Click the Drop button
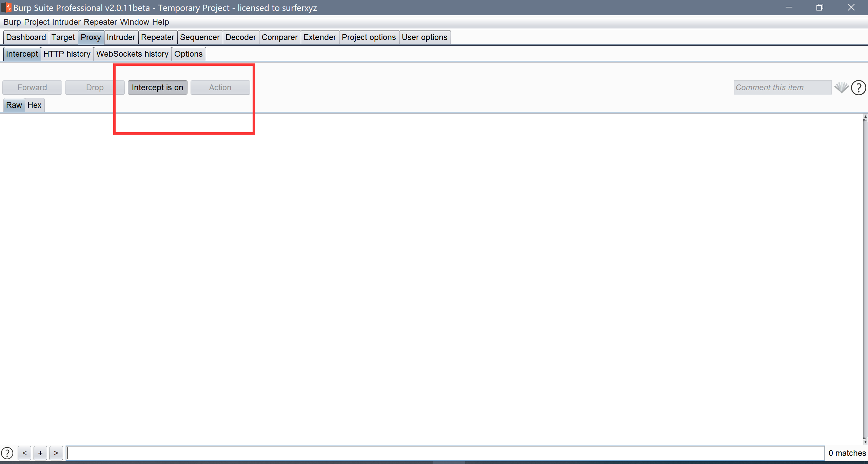 (x=95, y=88)
